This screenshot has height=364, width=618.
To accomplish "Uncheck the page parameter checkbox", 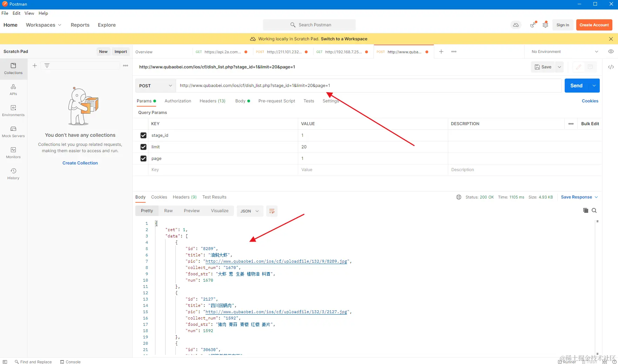I will (x=143, y=159).
